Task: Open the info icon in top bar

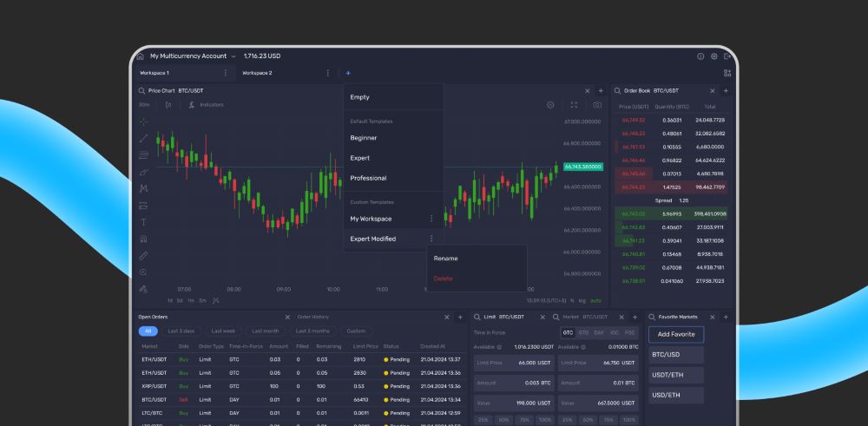Action: (x=700, y=56)
